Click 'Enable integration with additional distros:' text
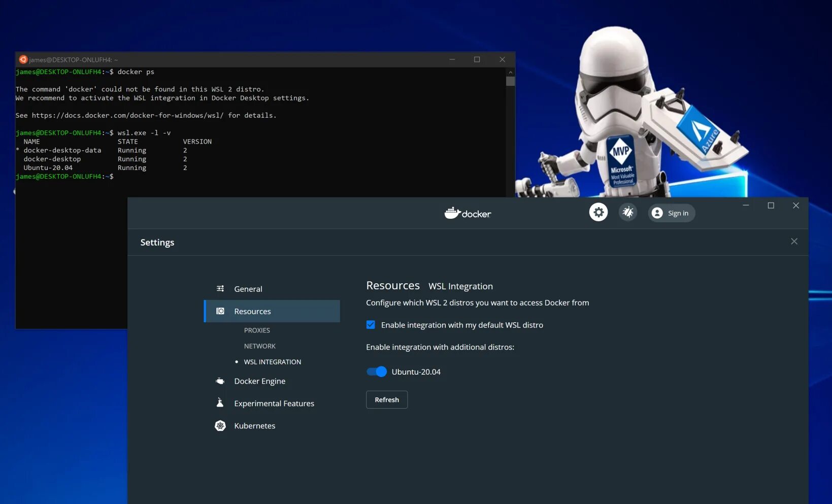 pos(440,347)
